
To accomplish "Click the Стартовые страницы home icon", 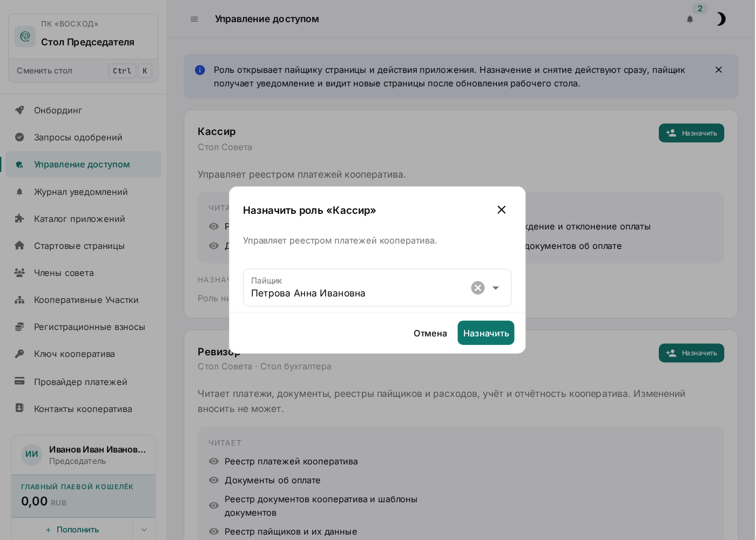I will point(19,246).
